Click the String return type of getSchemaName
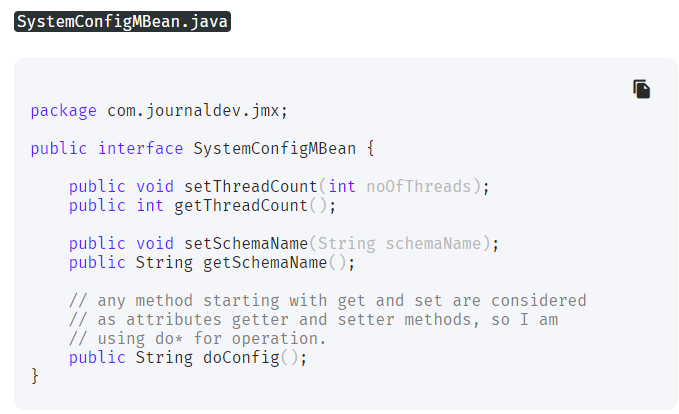Viewport: 679px width, 414px height. click(x=164, y=262)
